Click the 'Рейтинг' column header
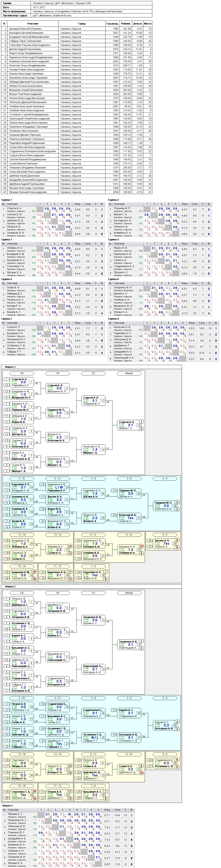Image resolution: width=221 pixels, height=868 pixels. coord(126,23)
